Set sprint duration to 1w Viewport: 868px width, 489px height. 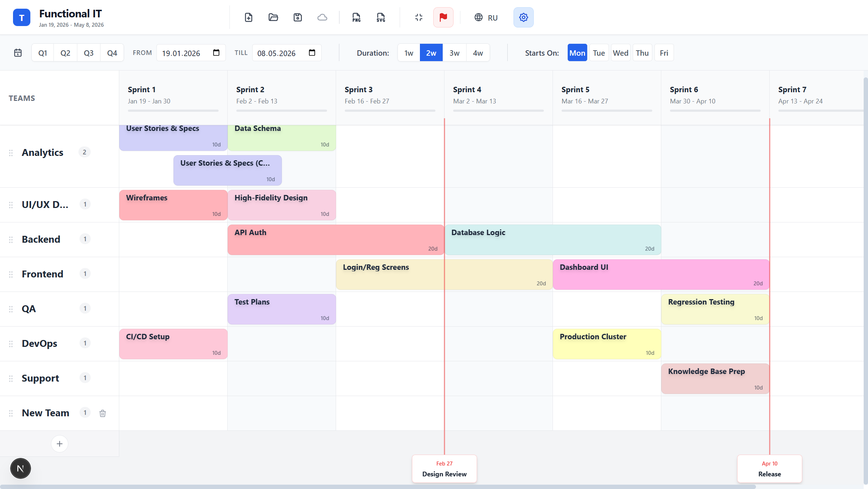tap(409, 53)
